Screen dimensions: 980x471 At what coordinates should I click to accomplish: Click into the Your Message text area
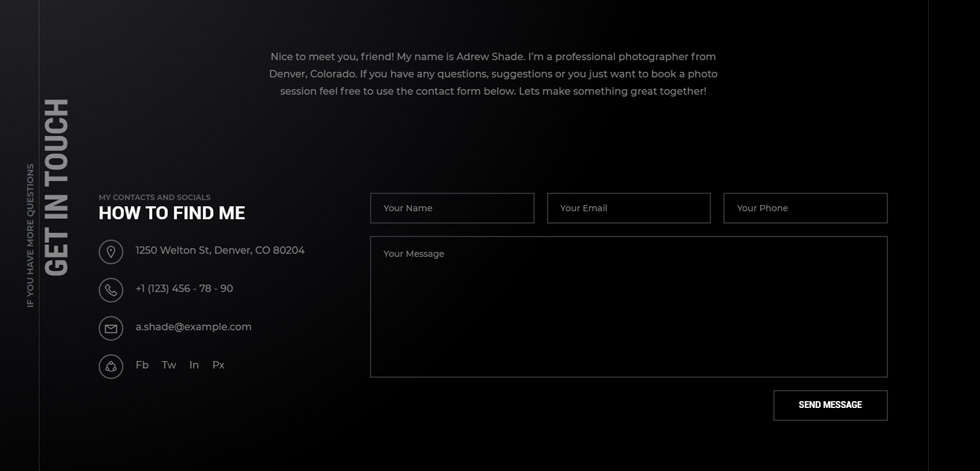[629, 307]
